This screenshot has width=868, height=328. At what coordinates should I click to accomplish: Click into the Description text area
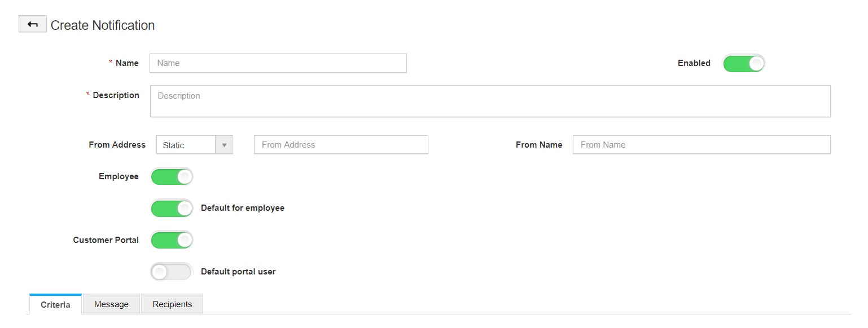(x=490, y=101)
